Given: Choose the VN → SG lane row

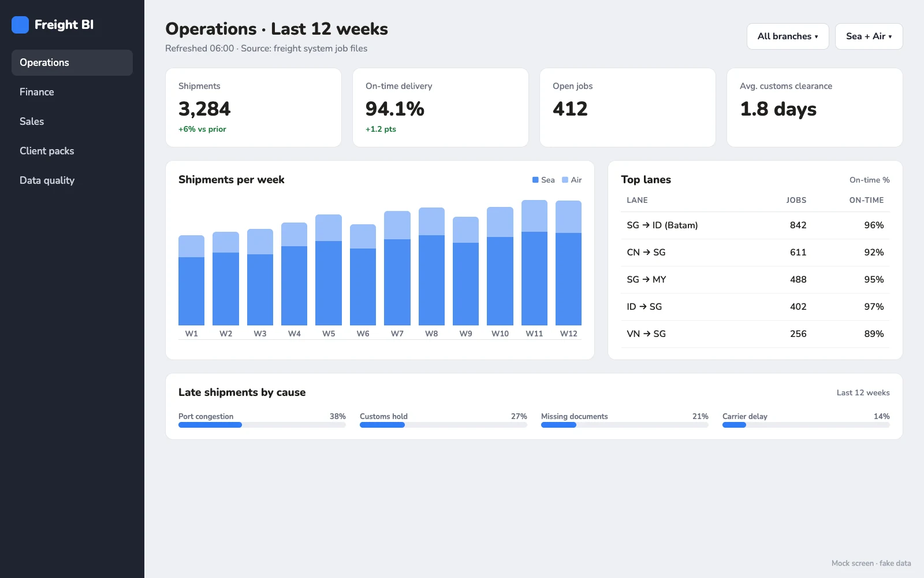Looking at the screenshot, I should 755,334.
